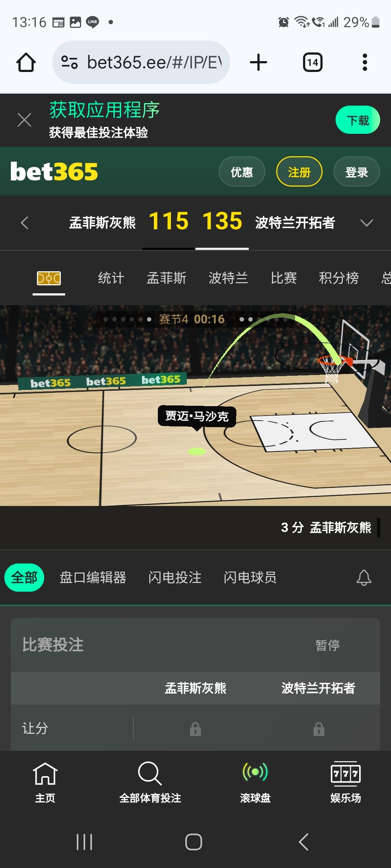Viewport: 391px width, 868px height.
Task: Open 全部体育投注 search
Action: point(150,782)
